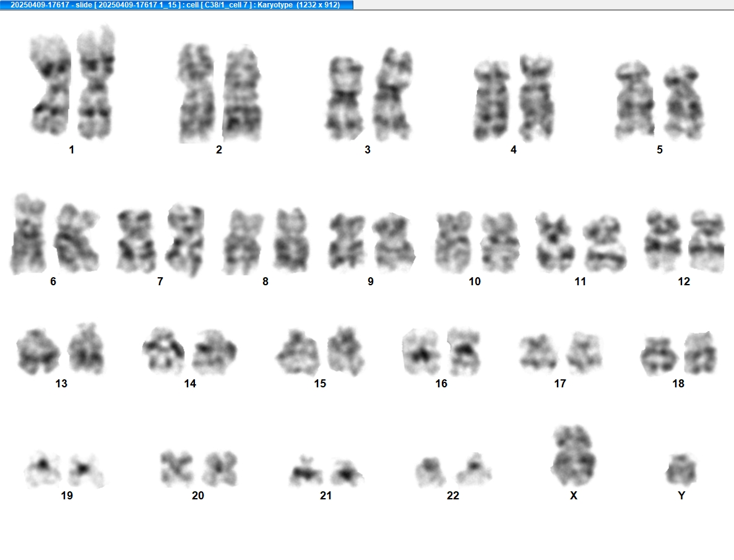Viewport: 734px width, 560px height.
Task: Select the left chromosome of pair 22
Action: pos(431,472)
